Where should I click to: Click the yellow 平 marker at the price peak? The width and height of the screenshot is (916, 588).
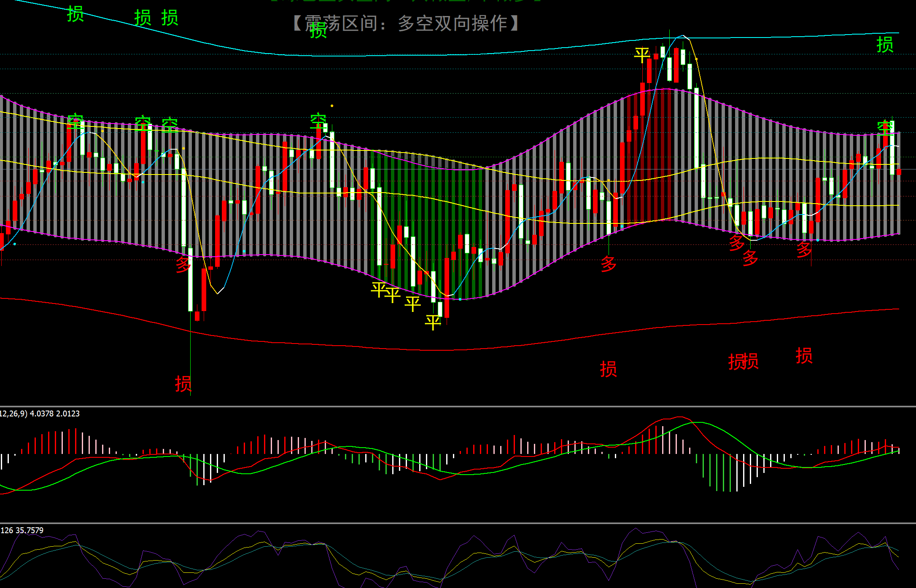tap(642, 55)
